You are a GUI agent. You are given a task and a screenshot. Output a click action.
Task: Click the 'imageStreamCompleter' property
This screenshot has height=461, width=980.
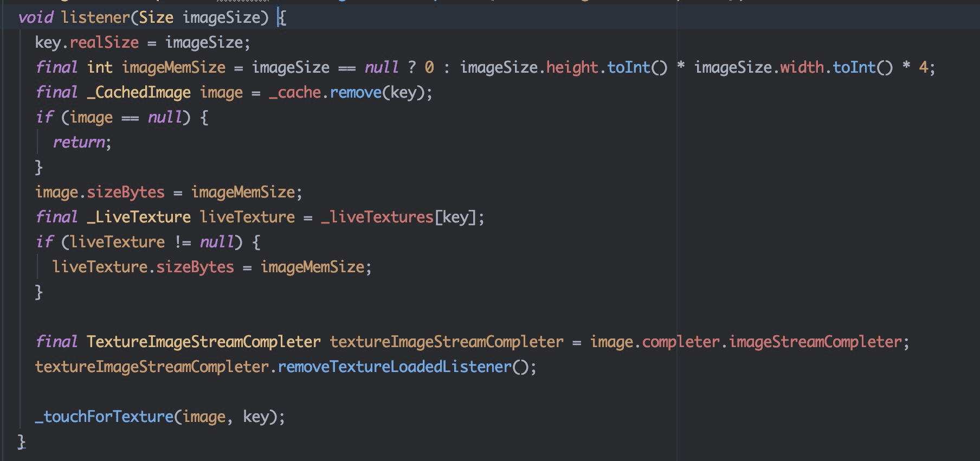point(815,342)
